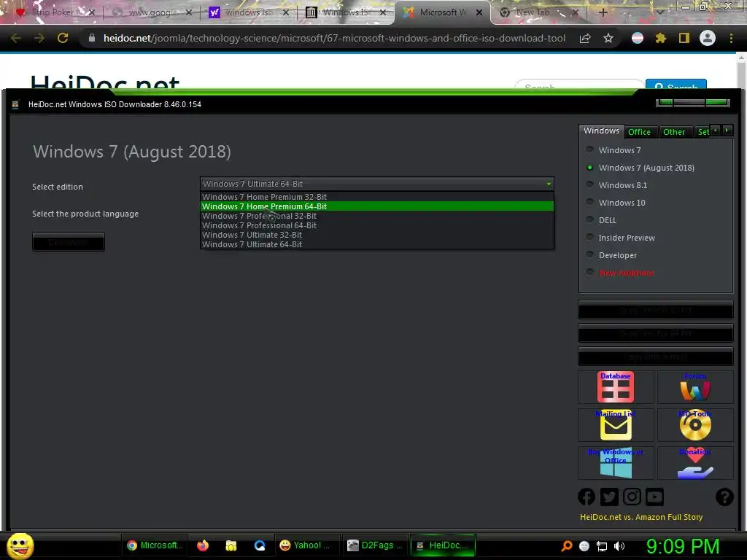Select the Windows 10 radio button
The width and height of the screenshot is (747, 560).
(x=589, y=203)
